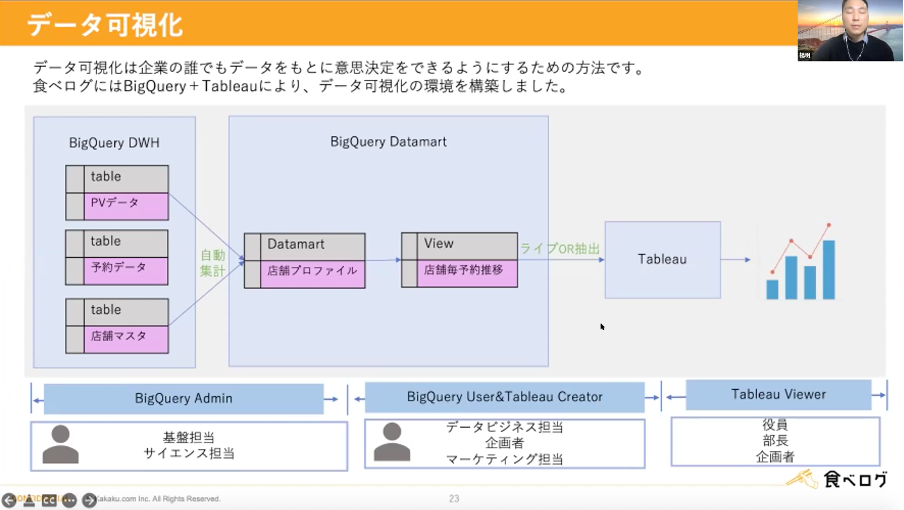Click the bar chart illustration icon
The width and height of the screenshot is (904, 510).
(801, 260)
